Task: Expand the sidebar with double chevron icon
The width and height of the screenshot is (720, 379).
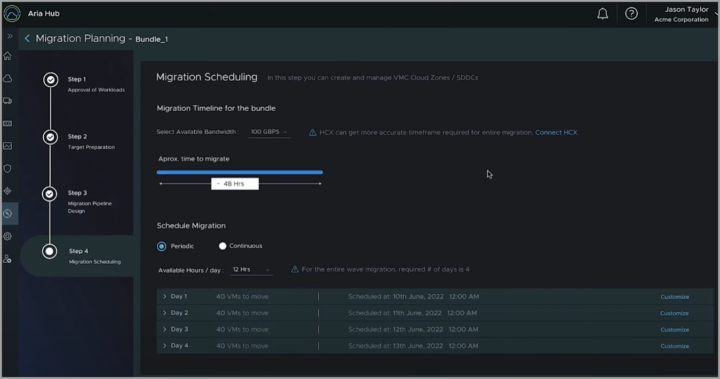Action: click(x=10, y=36)
